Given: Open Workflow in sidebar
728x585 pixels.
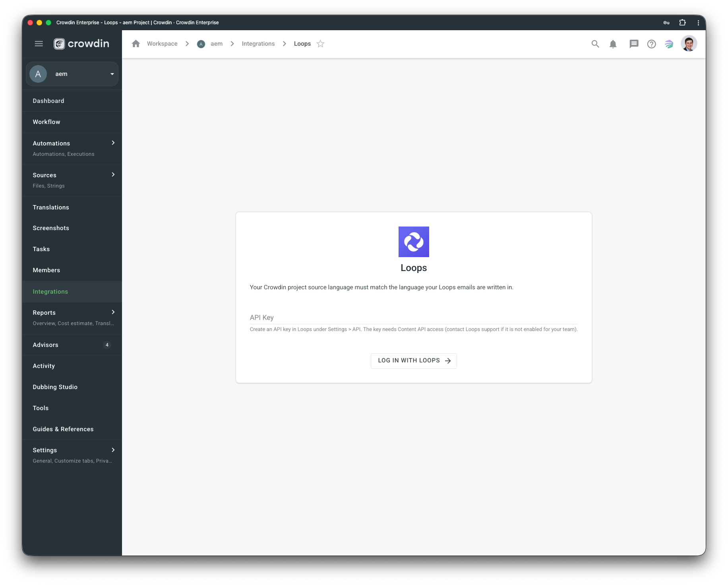Looking at the screenshot, I should pyautogui.click(x=72, y=122).
